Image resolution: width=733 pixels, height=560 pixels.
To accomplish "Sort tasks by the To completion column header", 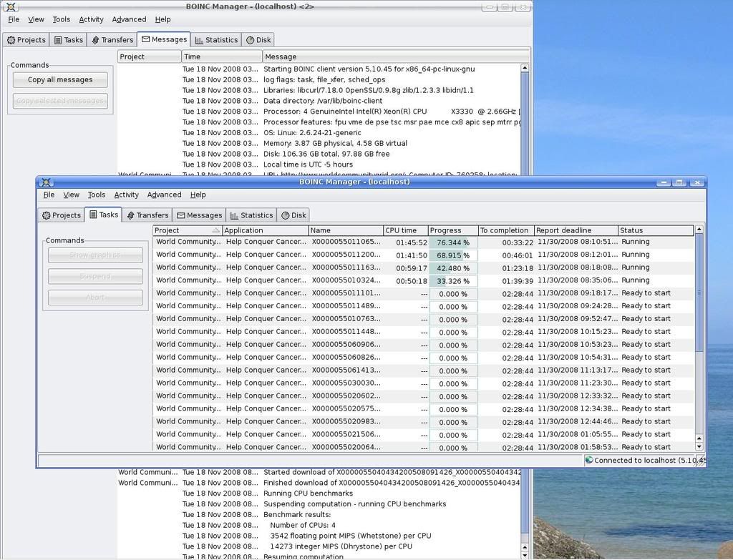I will (506, 230).
